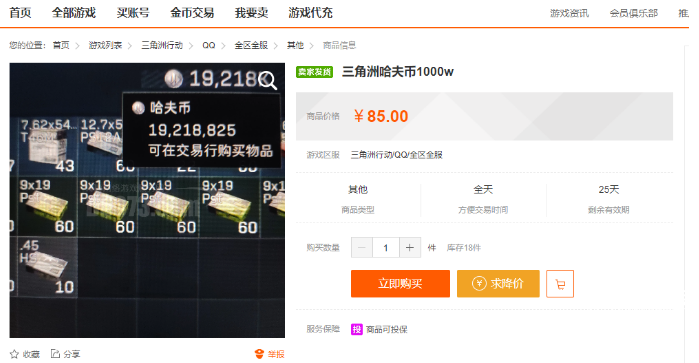
Task: Open the 游戏资讯 link
Action: pos(569,13)
